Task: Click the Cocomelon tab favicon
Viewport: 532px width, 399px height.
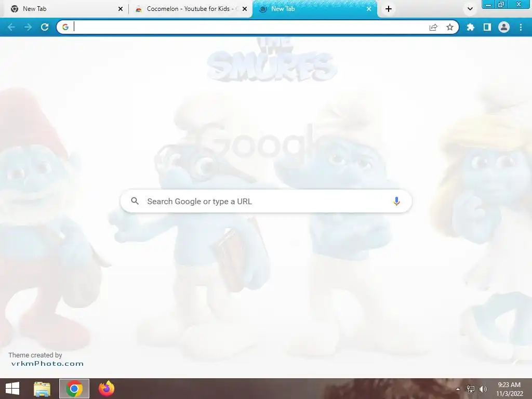Action: pyautogui.click(x=138, y=9)
